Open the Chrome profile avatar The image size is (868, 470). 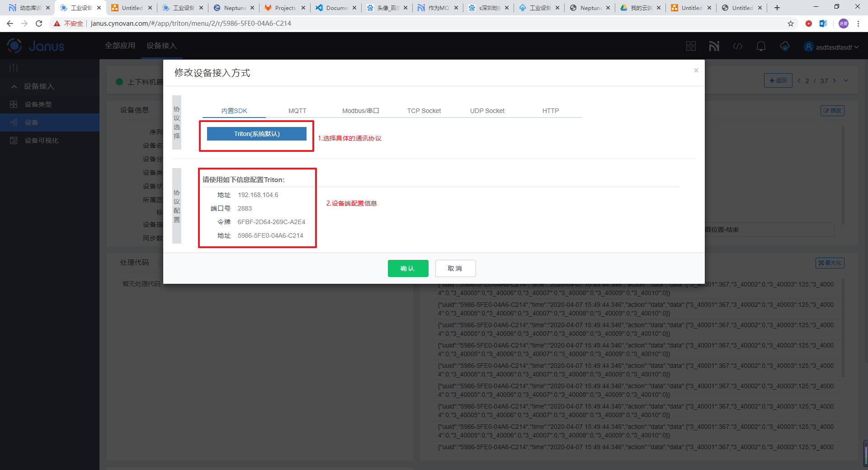point(844,23)
